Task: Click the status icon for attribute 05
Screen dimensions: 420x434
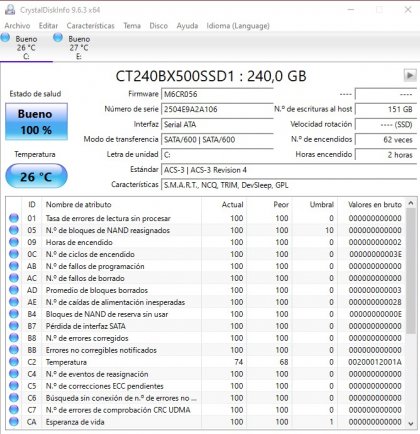Action: (x=14, y=230)
